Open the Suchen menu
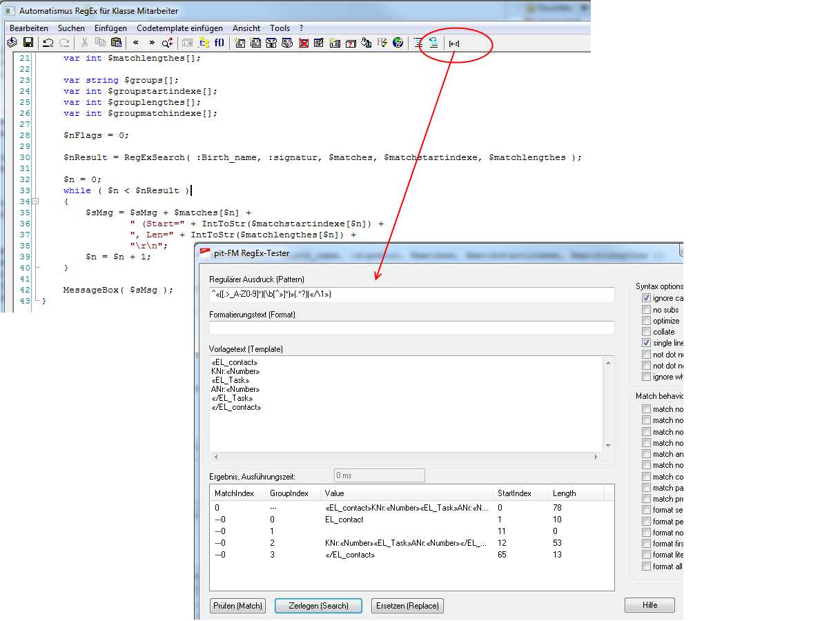Viewport: 840px width, 621px height. 71,28
